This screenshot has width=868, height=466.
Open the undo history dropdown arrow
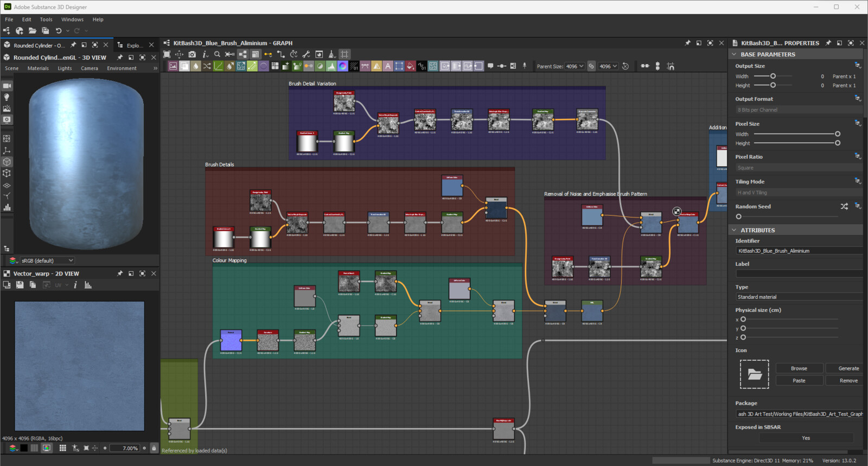coord(67,31)
